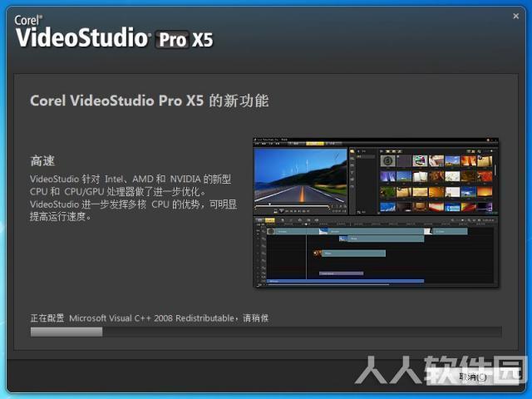Screen dimensions: 532x399
Task: Click the heading 'Corel VideoStudio Pro X5 的新功能'
Action: [x=150, y=101]
